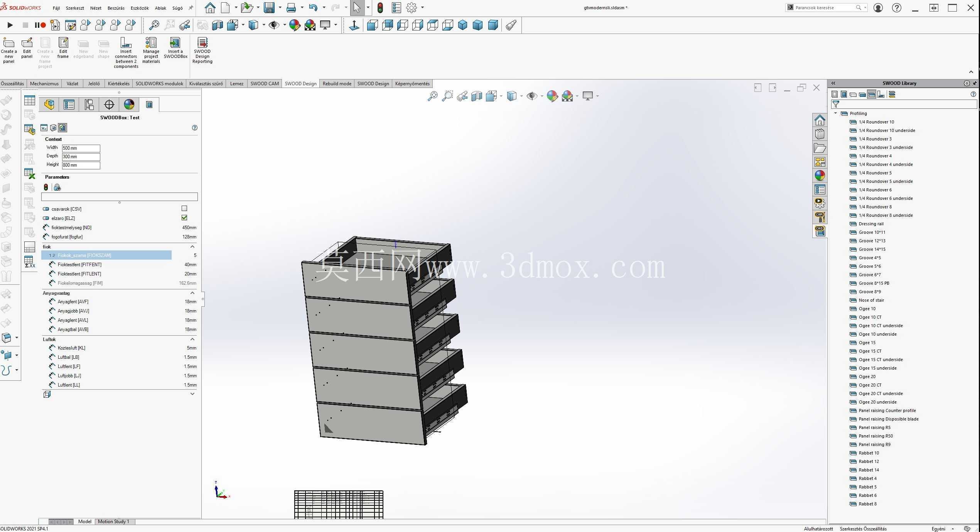Open Appearances tab in task pane
Screen dimensions: 980x532
(820, 176)
